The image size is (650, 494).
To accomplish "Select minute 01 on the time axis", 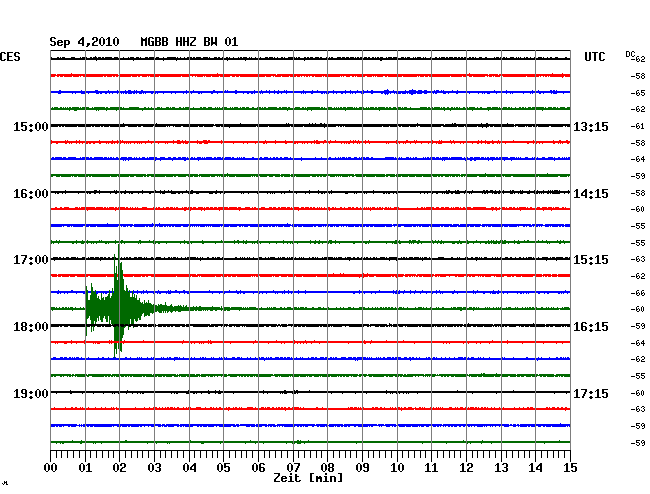I will coord(85,468).
